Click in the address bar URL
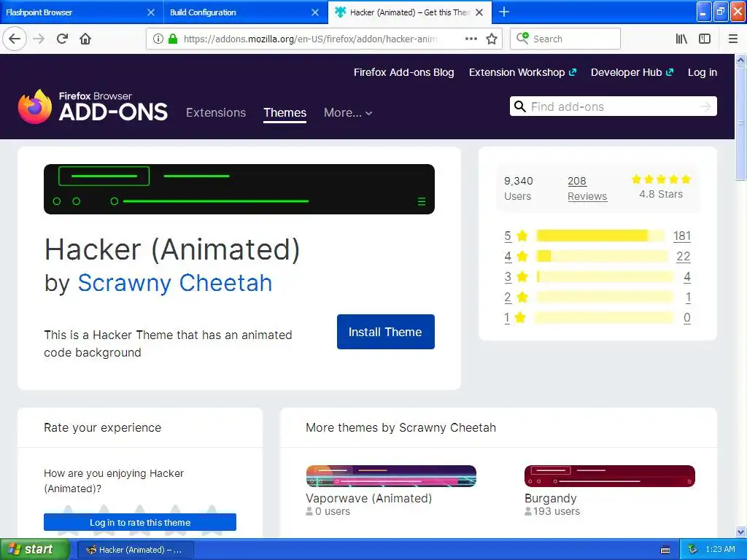The height and width of the screenshot is (560, 747). [x=310, y=39]
